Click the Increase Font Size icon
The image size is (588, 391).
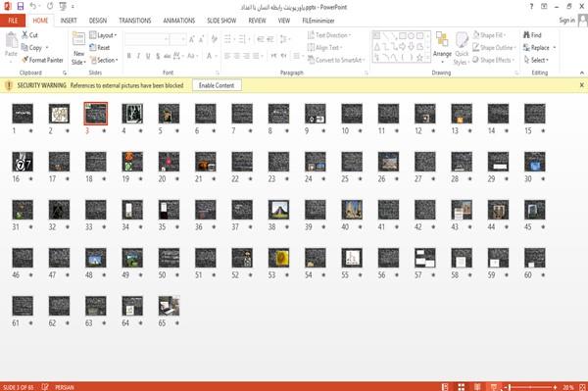[x=192, y=39]
